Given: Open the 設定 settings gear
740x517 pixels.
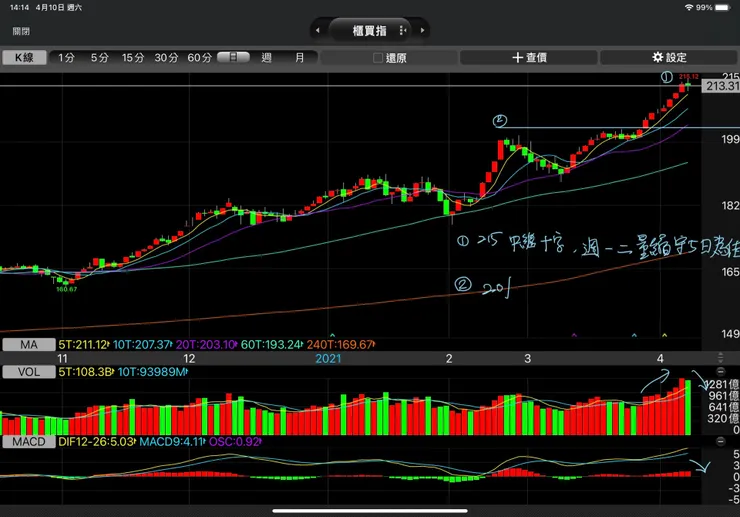Looking at the screenshot, I should pyautogui.click(x=669, y=58).
